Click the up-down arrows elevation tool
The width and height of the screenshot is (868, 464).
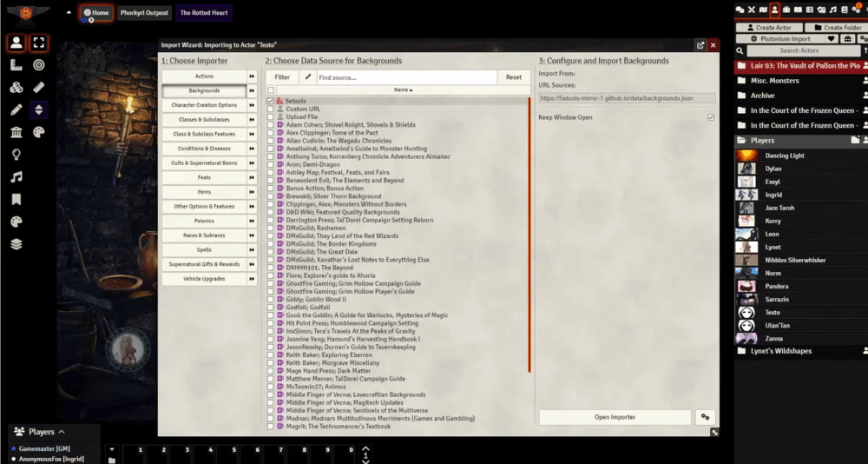(39, 109)
